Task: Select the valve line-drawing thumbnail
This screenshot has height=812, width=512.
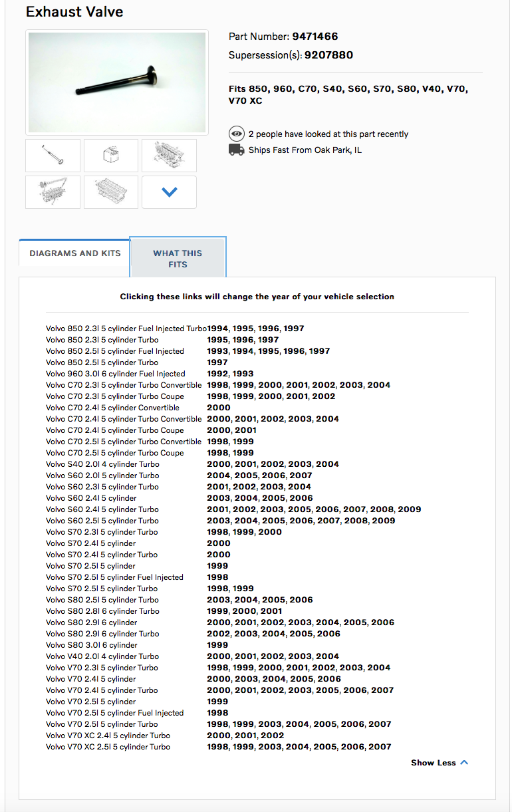Action: pyautogui.click(x=53, y=156)
